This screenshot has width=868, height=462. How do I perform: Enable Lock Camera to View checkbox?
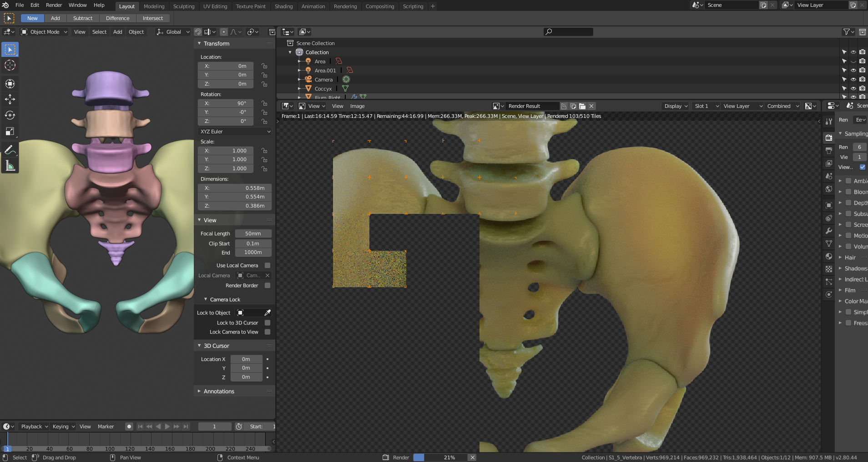coord(267,332)
